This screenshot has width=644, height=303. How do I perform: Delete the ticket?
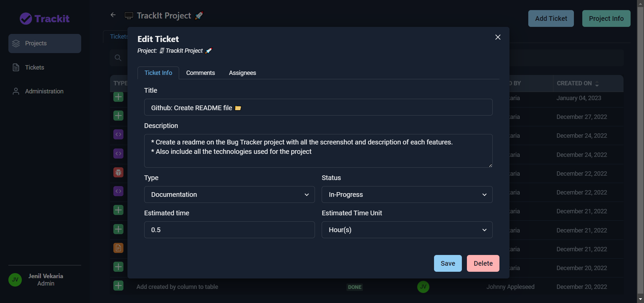coord(483,263)
